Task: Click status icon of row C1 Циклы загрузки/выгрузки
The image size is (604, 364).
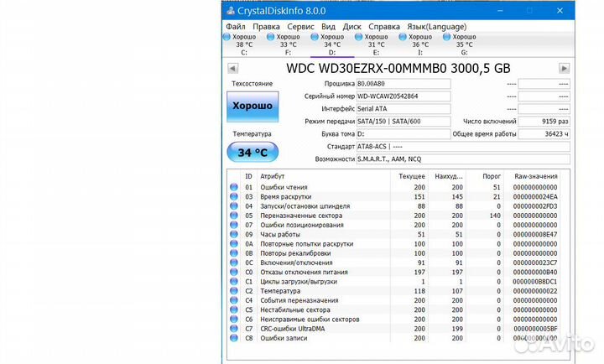Action: 234,282
